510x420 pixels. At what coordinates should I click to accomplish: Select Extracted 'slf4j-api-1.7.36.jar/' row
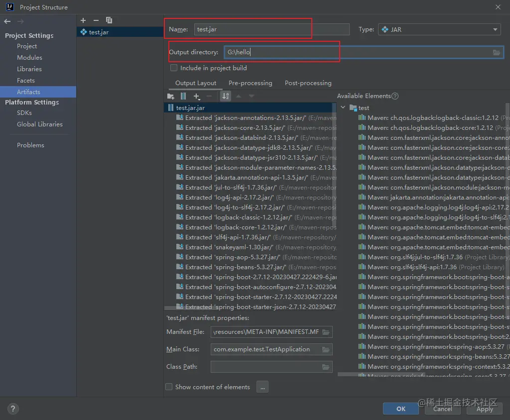(256, 237)
